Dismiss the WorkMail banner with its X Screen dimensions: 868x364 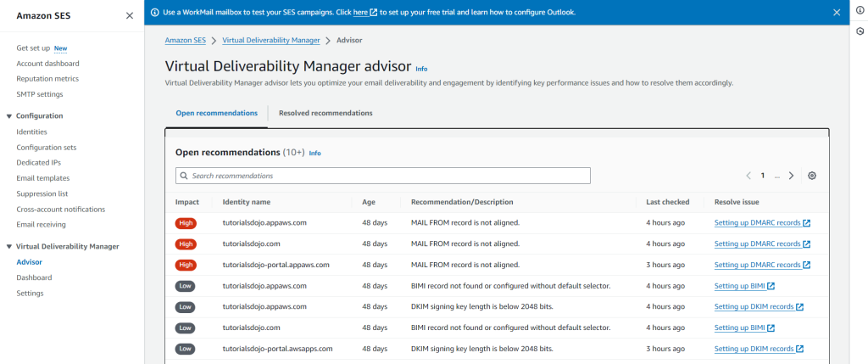pyautogui.click(x=837, y=12)
